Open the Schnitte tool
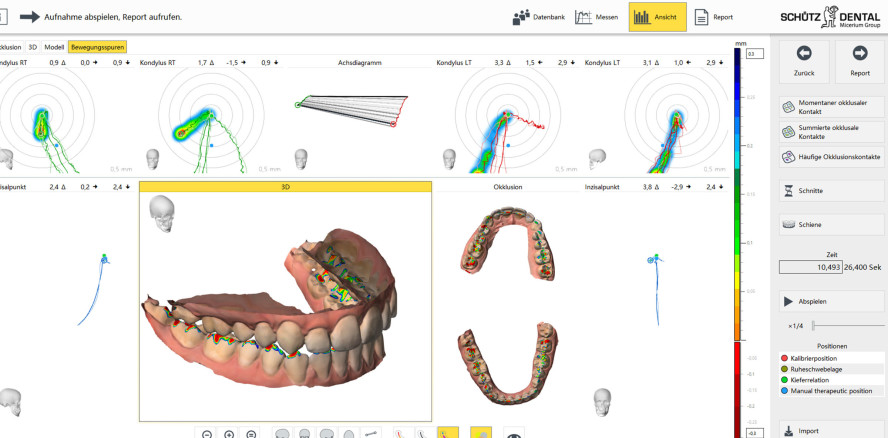 [x=831, y=191]
